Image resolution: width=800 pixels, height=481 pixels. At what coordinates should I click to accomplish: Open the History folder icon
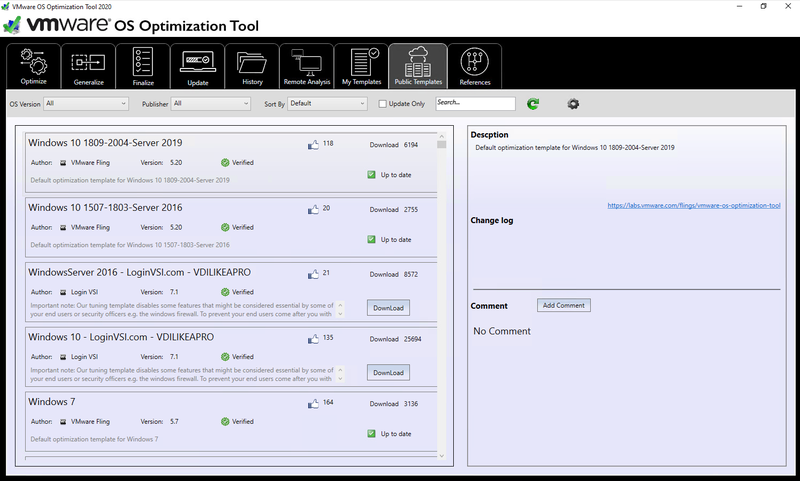[x=252, y=62]
